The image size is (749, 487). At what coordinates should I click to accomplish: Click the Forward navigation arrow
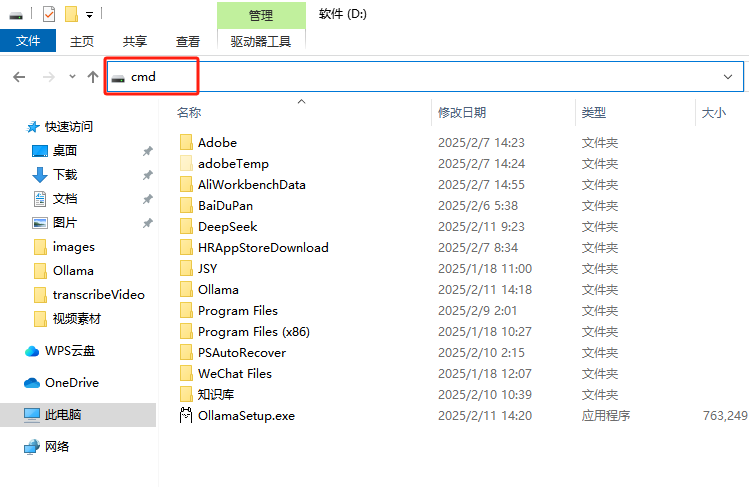[49, 77]
